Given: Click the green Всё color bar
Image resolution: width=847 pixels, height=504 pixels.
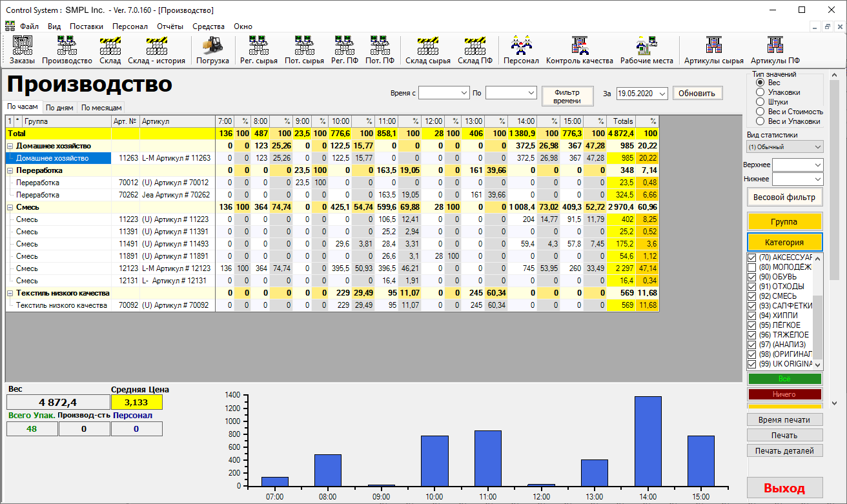Looking at the screenshot, I should tap(784, 379).
